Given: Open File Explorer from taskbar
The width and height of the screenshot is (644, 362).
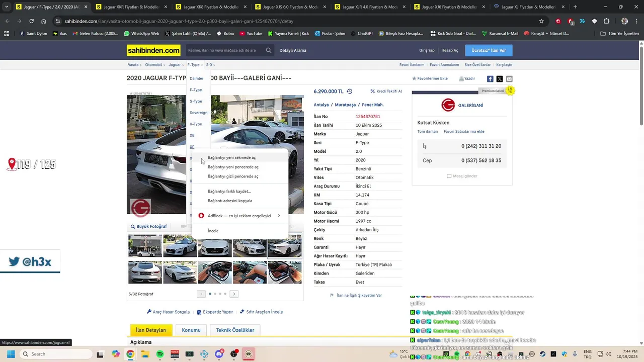Looking at the screenshot, I should point(145,354).
